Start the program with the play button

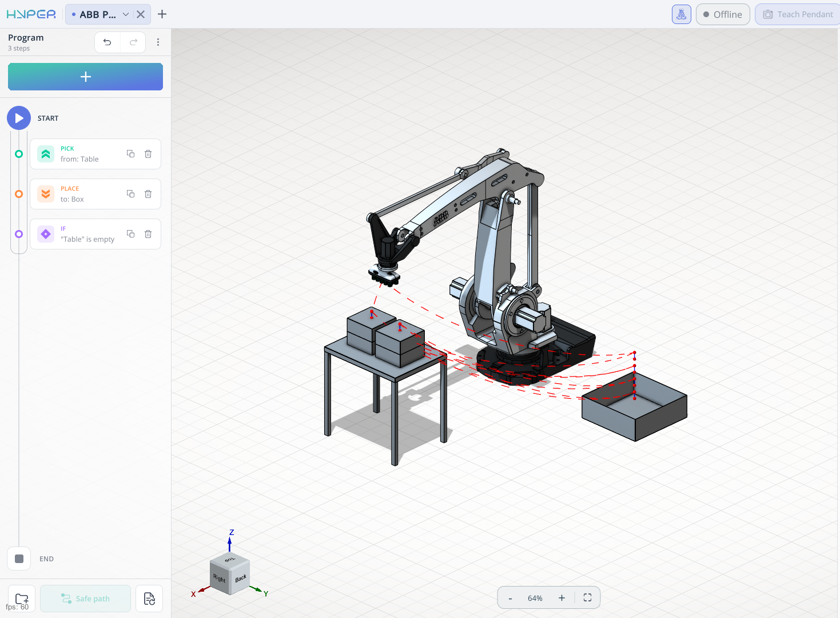pos(19,118)
